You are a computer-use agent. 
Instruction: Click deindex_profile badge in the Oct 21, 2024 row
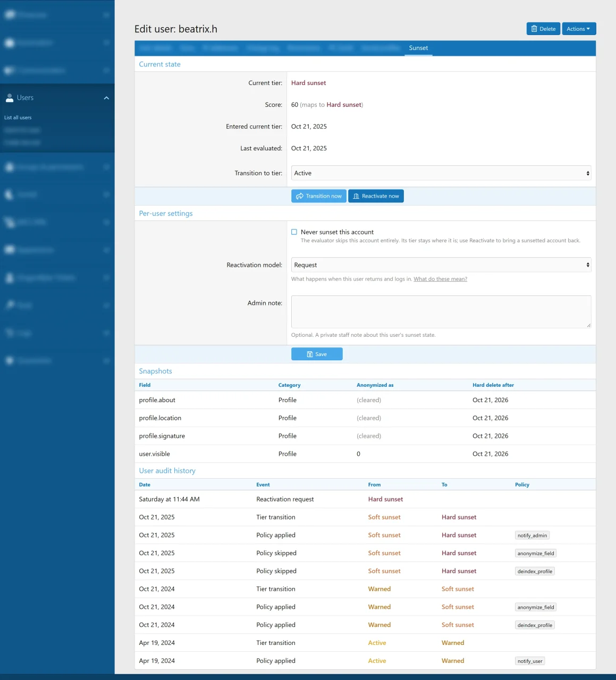[535, 625]
